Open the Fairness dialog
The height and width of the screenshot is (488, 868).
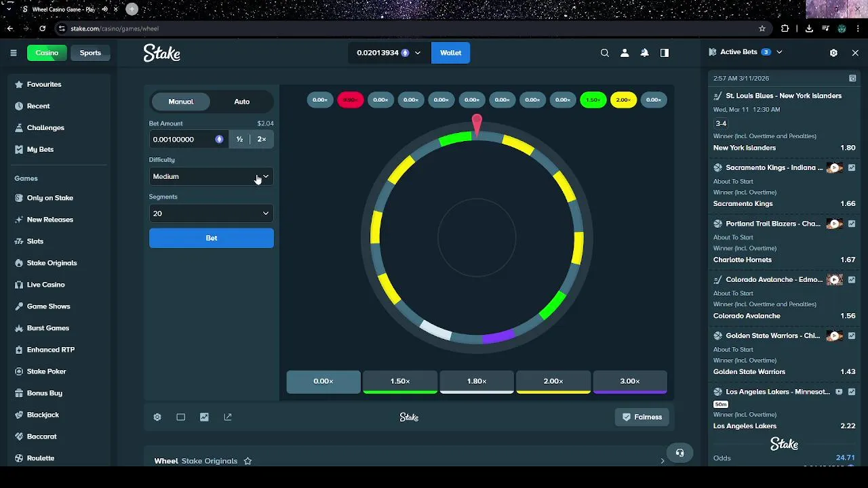point(642,418)
